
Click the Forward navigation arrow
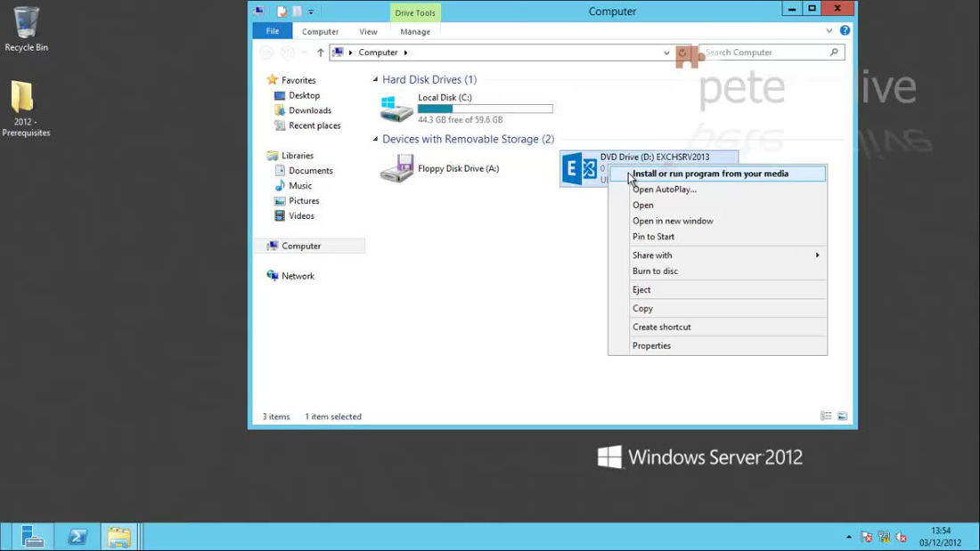coord(288,53)
